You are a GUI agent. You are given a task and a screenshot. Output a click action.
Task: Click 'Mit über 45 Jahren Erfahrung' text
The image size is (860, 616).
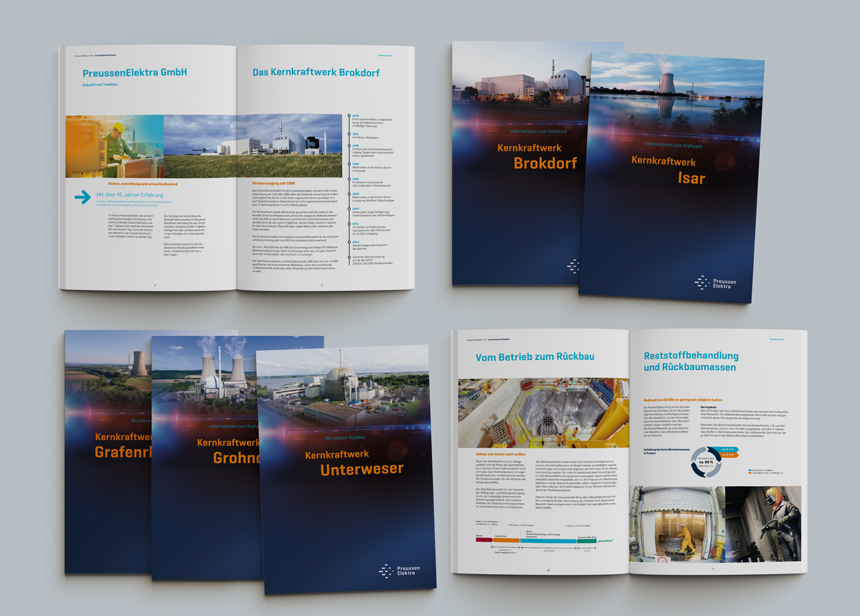pyautogui.click(x=130, y=195)
